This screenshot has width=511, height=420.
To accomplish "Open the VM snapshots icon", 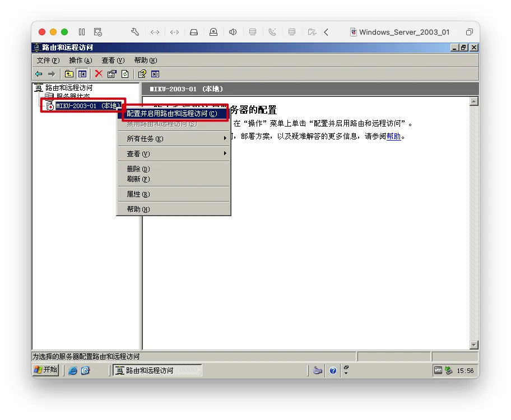I will (97, 32).
